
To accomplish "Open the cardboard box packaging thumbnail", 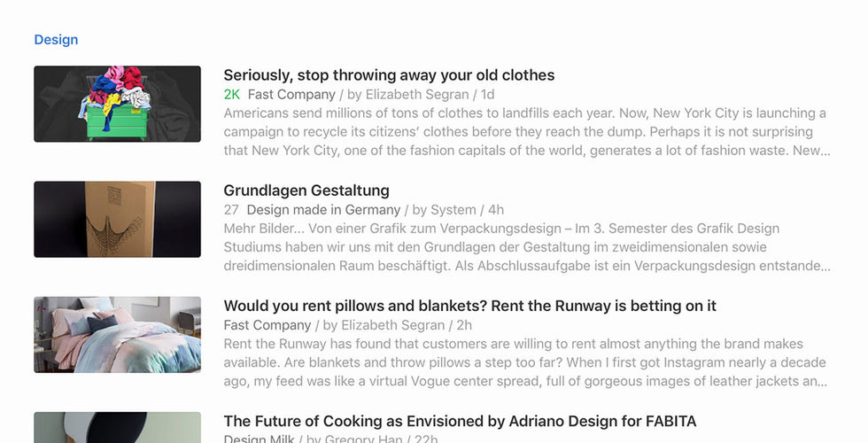I will (x=117, y=220).
